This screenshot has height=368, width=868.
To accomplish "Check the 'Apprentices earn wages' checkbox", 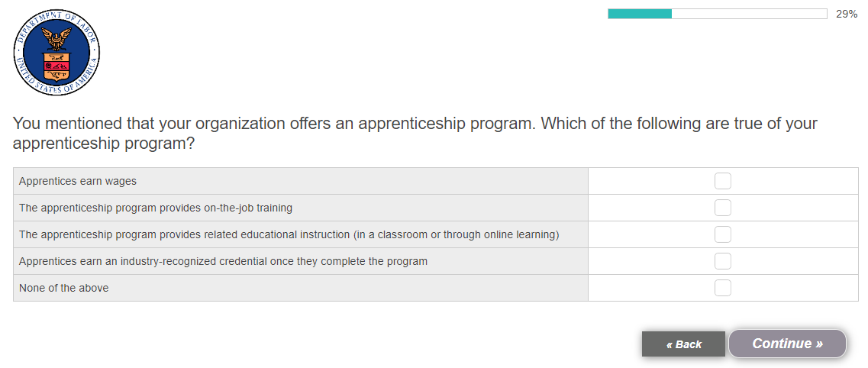I will coord(722,181).
